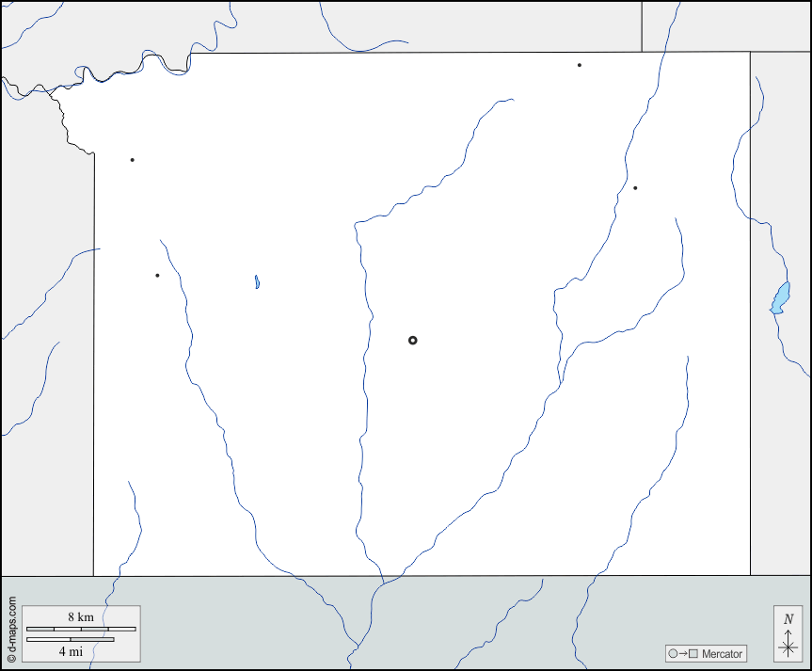The image size is (812, 671).
Task: Click the '4 mi' scale text
Action: click(71, 651)
